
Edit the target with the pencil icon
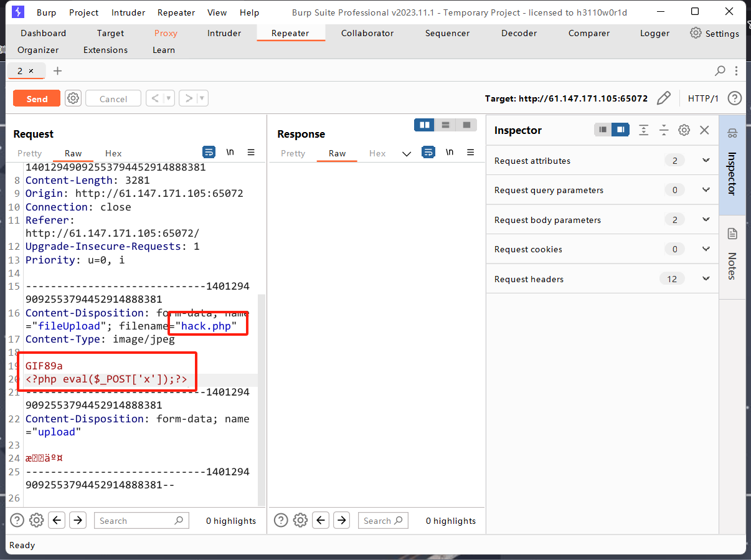click(x=664, y=98)
